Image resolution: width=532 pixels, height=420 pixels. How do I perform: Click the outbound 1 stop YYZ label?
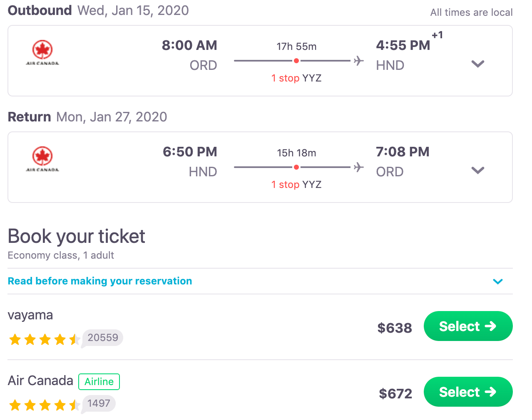click(x=296, y=78)
